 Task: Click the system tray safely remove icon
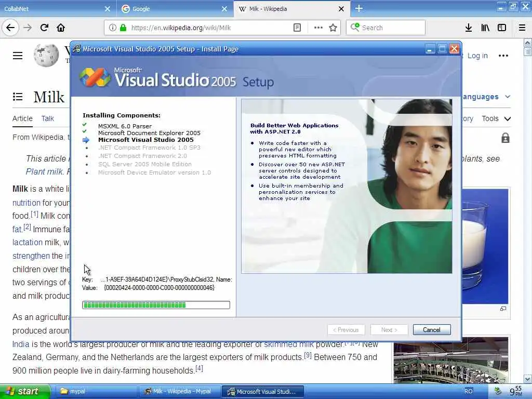[x=497, y=391]
